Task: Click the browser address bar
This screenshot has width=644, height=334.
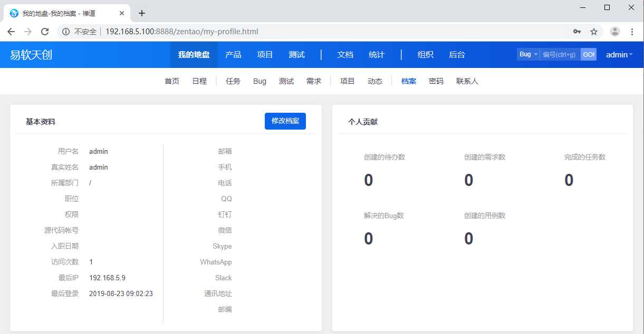Action: click(211, 31)
